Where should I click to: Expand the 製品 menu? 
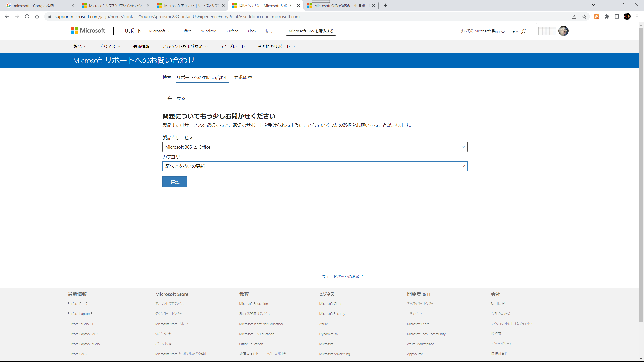coord(80,46)
